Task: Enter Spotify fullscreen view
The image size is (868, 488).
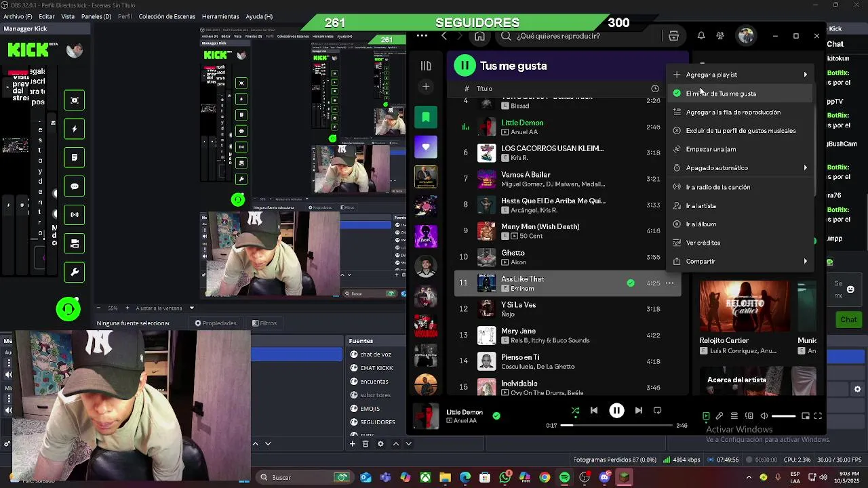Action: pyautogui.click(x=818, y=416)
